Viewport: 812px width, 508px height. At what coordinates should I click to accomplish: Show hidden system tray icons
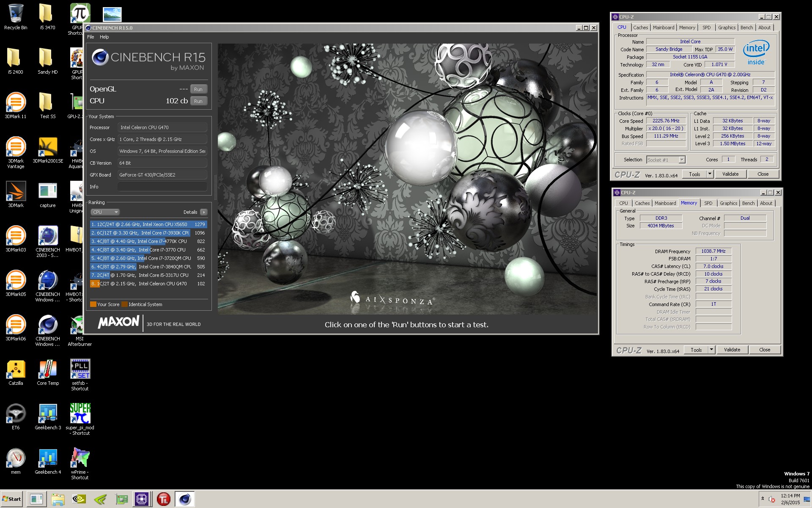coord(763,499)
